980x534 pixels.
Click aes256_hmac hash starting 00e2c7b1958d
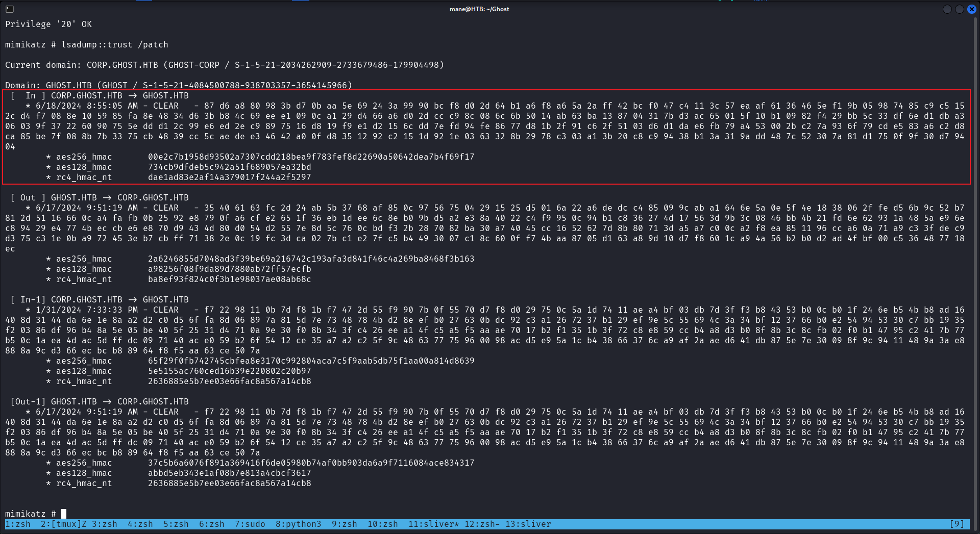coord(311,157)
